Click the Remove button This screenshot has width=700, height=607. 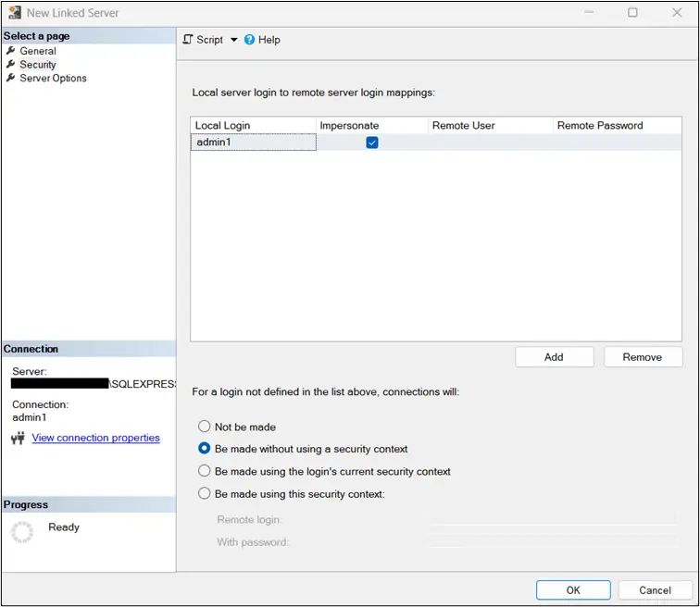click(643, 357)
